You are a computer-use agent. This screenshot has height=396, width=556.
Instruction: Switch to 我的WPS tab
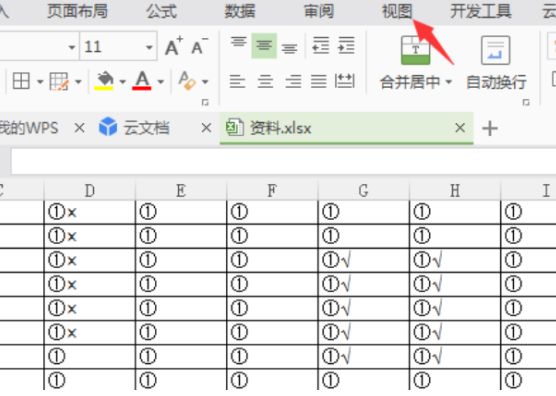point(29,128)
